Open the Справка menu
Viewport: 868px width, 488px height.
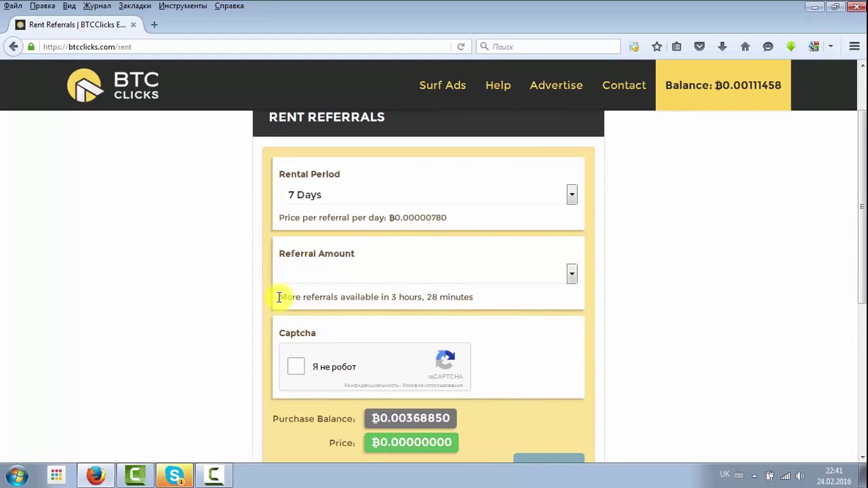[x=229, y=5]
